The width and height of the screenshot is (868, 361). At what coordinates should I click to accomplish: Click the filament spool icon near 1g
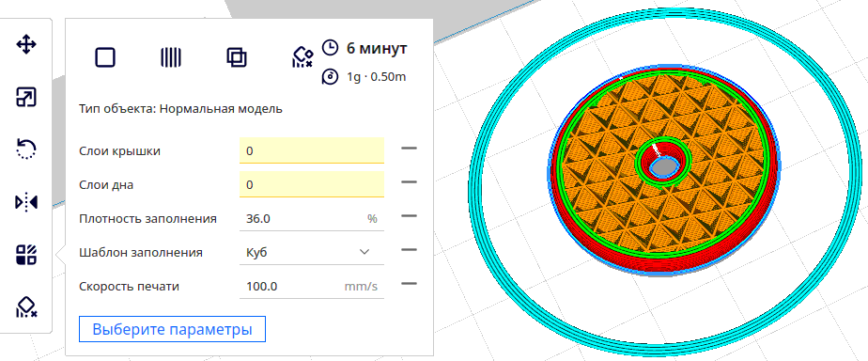point(330,77)
